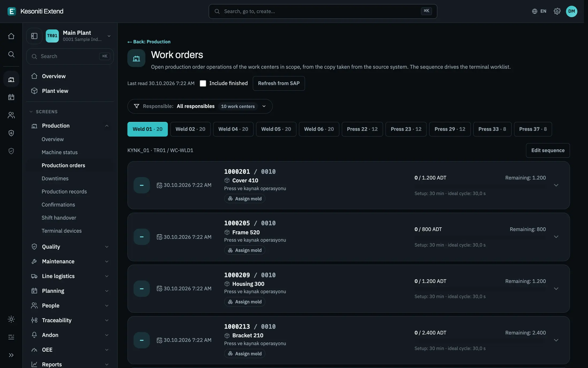588x368 pixels.
Task: Select the Weld 02 tab
Action: pos(190,129)
